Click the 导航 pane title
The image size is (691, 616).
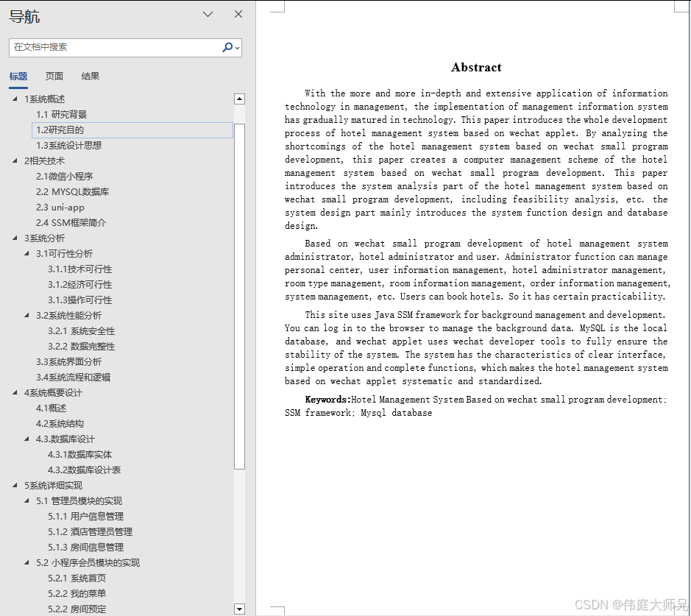point(24,16)
